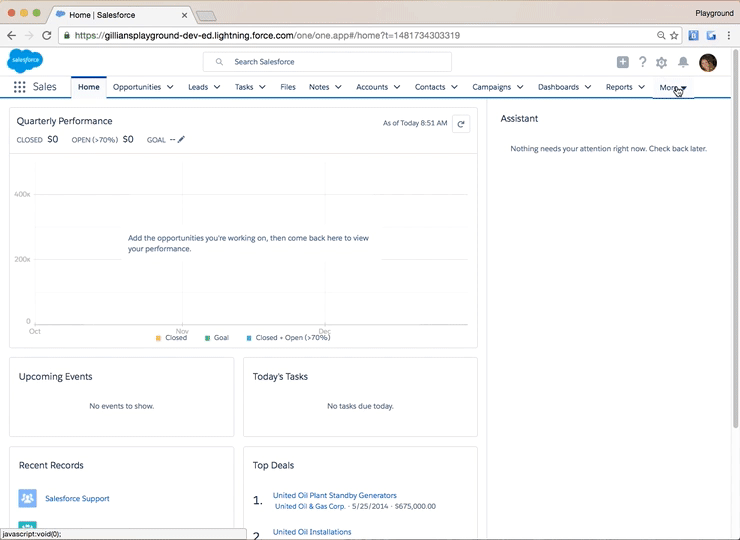The width and height of the screenshot is (740, 540).
Task: Switch to the Accounts tab
Action: [372, 87]
